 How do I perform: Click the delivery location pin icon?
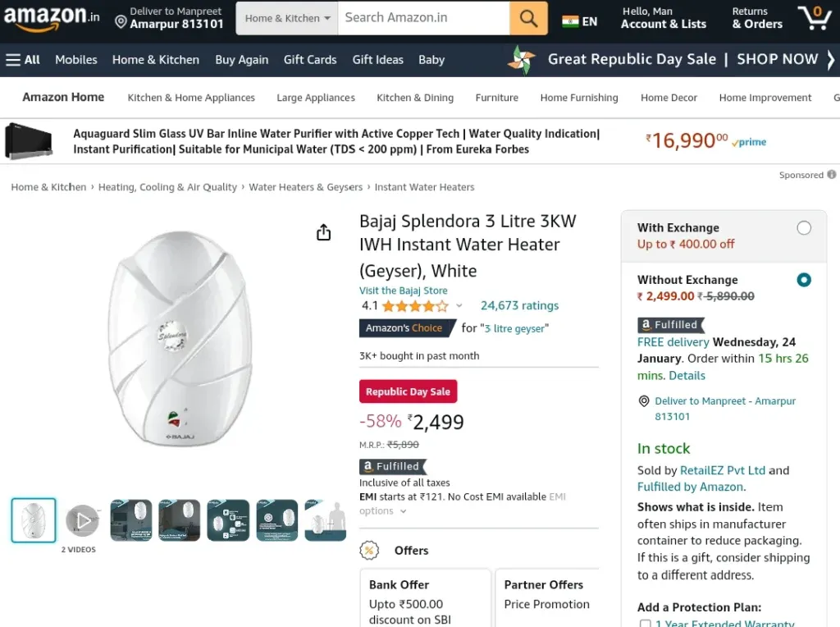[121, 22]
